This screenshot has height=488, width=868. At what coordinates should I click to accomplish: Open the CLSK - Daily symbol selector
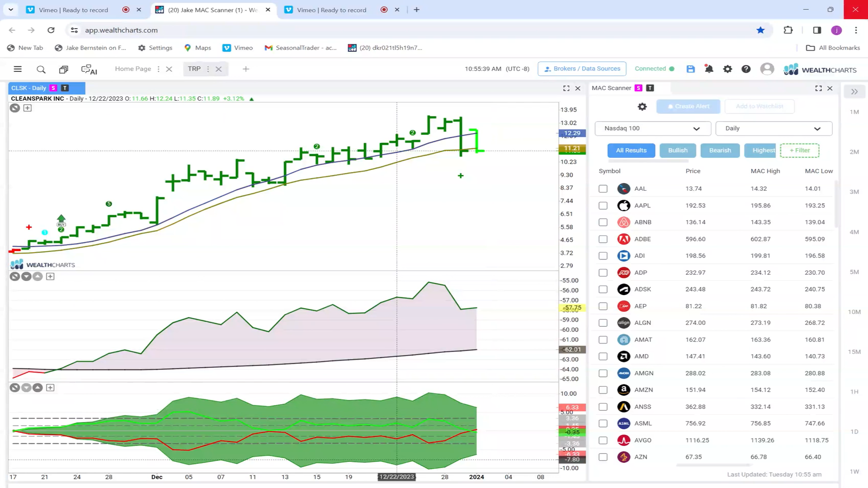click(28, 88)
